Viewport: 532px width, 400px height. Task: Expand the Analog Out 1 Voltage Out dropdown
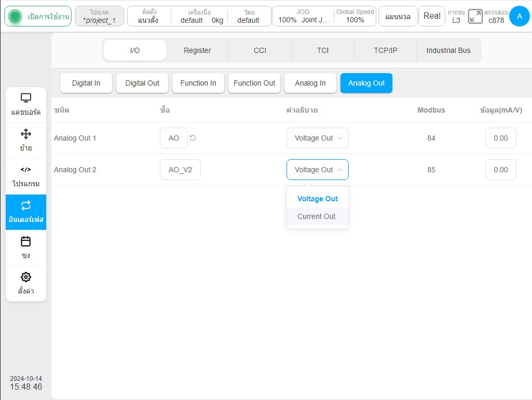coord(317,138)
